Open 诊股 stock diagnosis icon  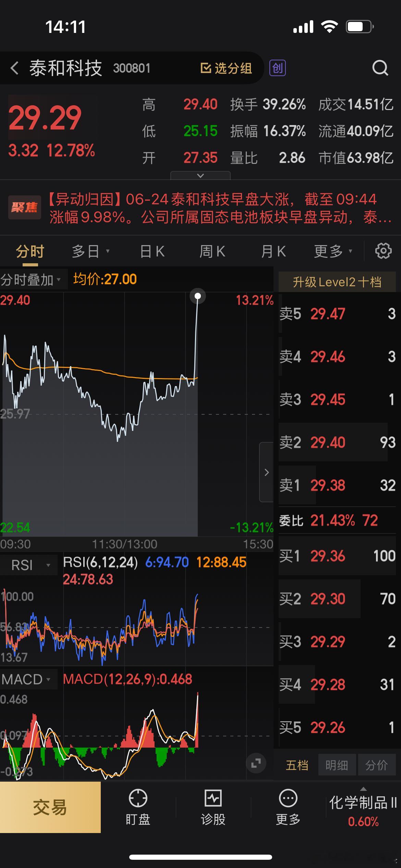click(x=213, y=807)
